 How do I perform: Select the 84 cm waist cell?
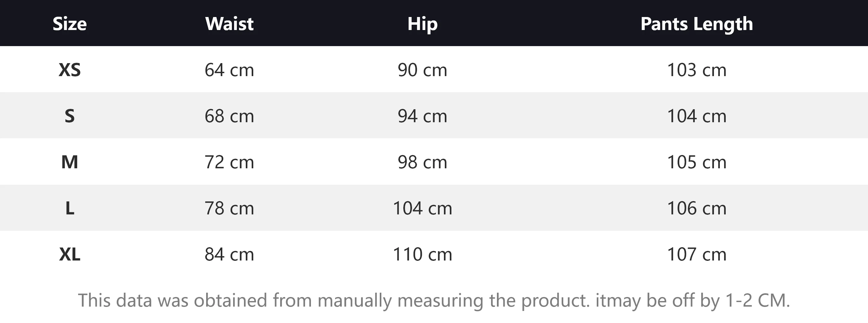229,254
